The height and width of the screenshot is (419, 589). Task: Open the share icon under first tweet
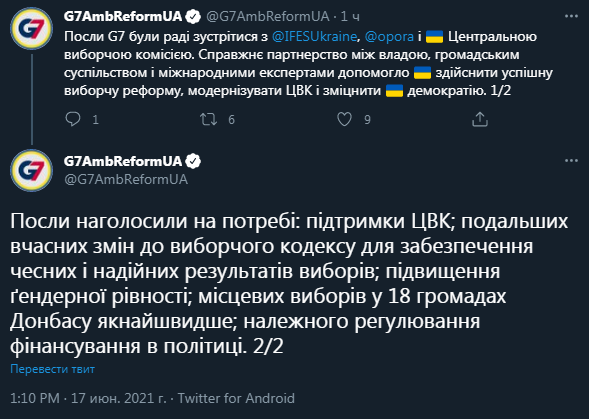(480, 119)
